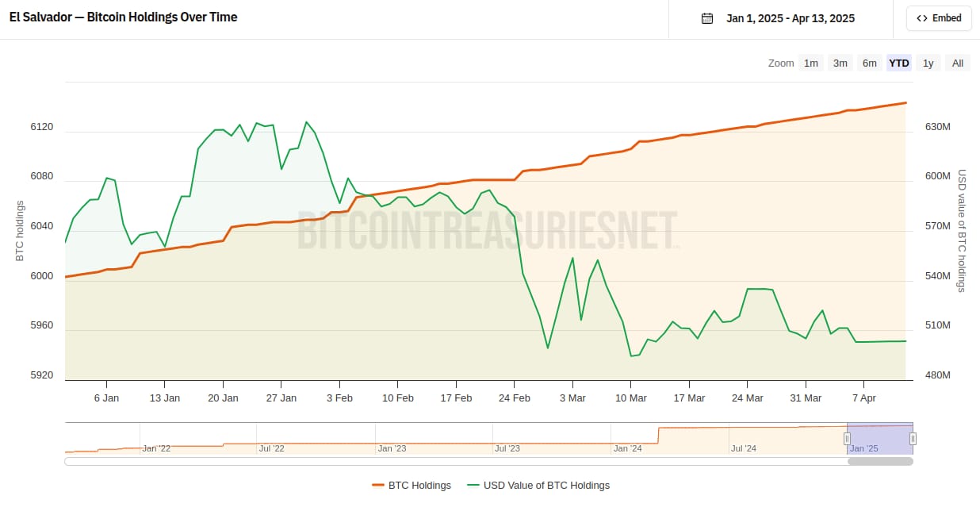Click the chart title El Salvador — Bitcoin Holdings Over Time
This screenshot has height=511, width=980.
tap(123, 17)
